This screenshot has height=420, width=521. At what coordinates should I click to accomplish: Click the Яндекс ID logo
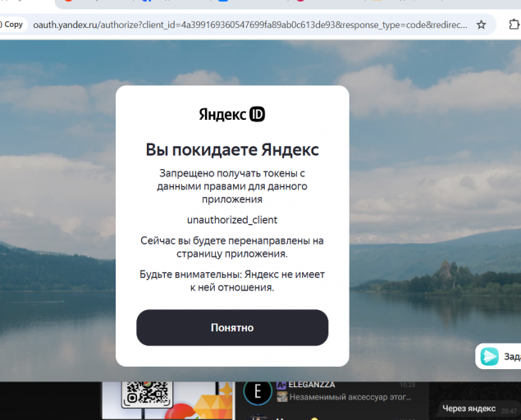click(232, 114)
